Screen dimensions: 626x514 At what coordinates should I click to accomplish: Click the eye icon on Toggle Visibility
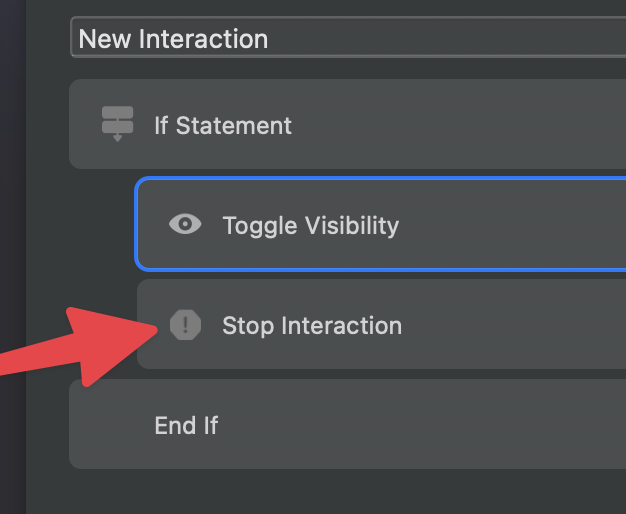(x=185, y=225)
